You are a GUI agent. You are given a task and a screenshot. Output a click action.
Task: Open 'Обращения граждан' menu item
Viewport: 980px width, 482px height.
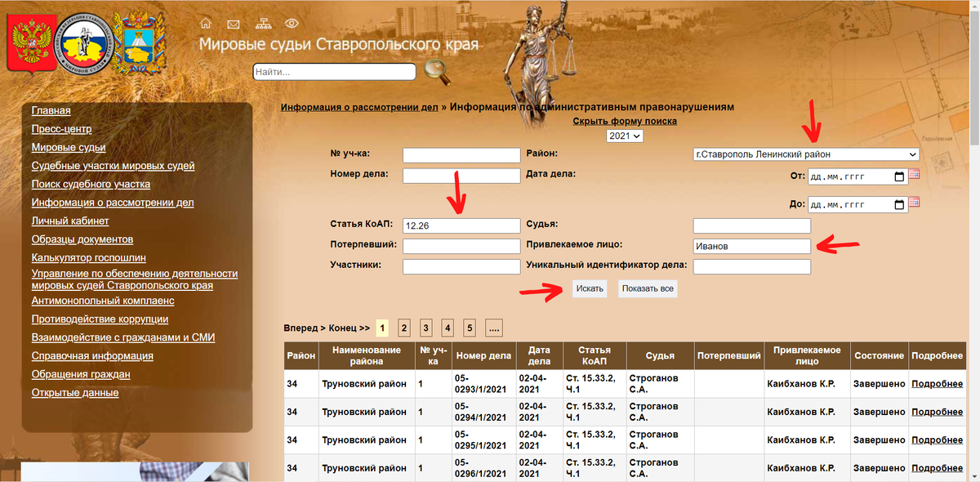point(81,374)
